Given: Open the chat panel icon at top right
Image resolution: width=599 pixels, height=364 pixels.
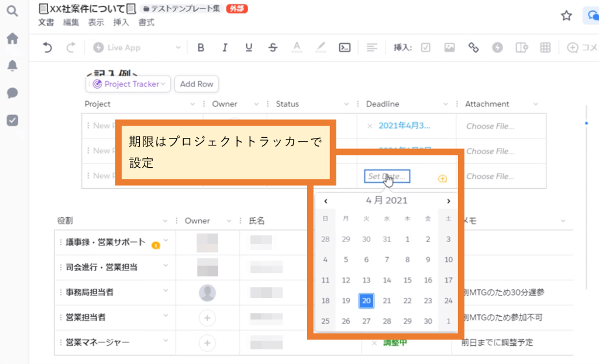Looking at the screenshot, I should tap(592, 16).
